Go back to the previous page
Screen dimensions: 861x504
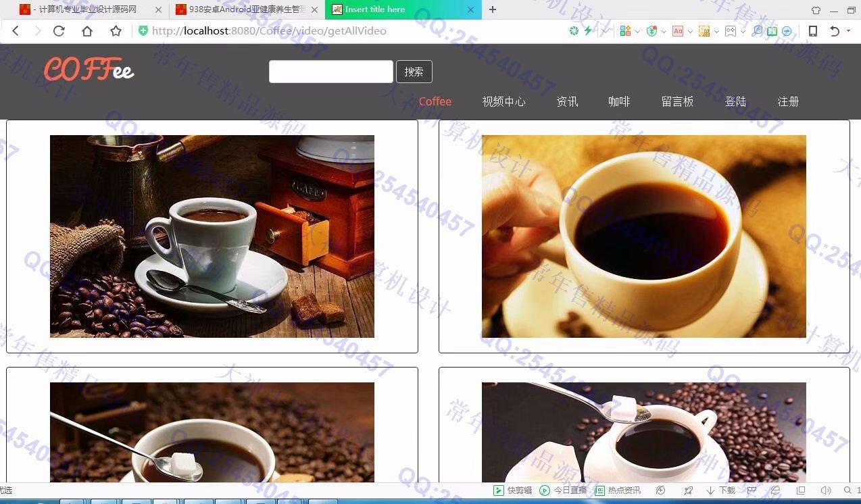[x=16, y=31]
